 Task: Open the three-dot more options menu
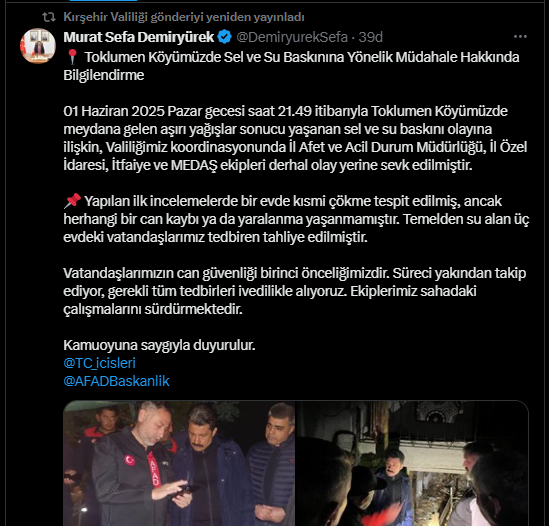[520, 36]
